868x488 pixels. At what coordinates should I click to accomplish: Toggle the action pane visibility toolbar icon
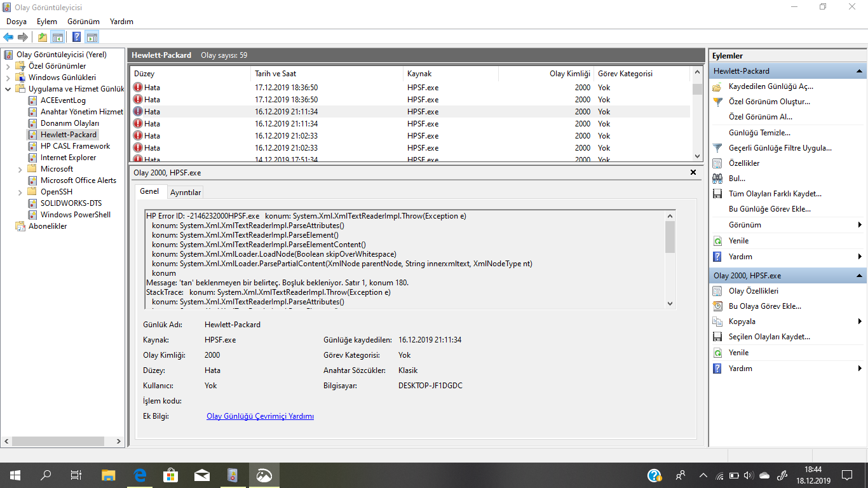tap(92, 36)
